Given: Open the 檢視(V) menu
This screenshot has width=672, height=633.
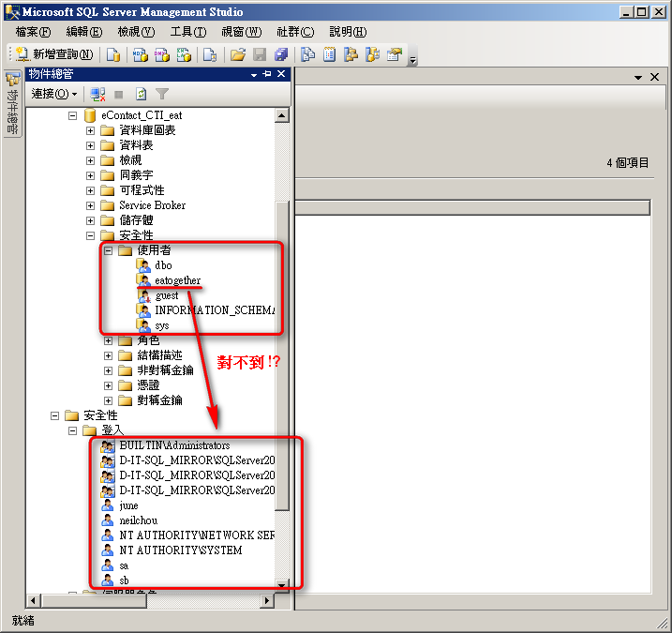Looking at the screenshot, I should pyautogui.click(x=136, y=32).
